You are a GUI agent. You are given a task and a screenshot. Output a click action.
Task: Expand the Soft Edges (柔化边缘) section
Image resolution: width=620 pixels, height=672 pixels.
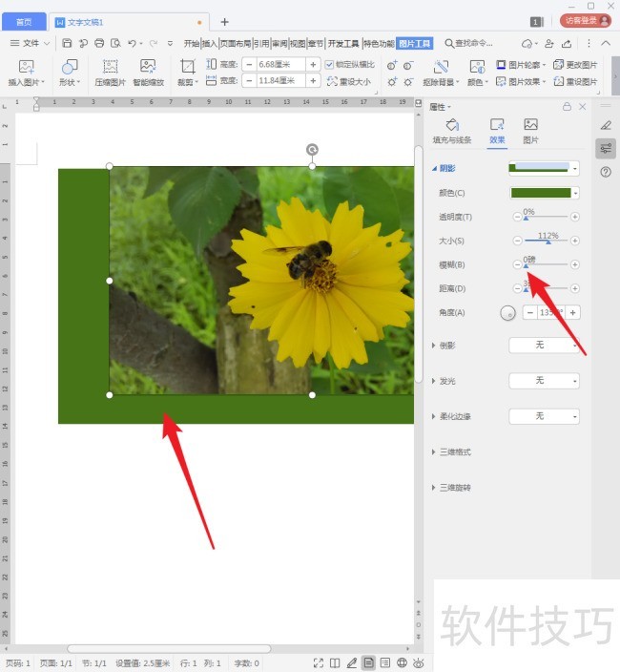coord(433,416)
